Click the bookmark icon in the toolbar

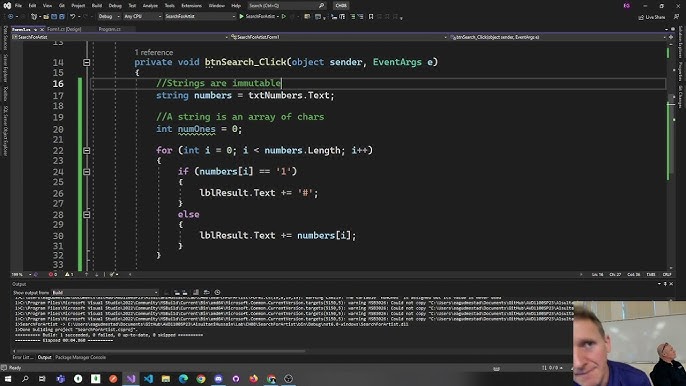tap(371, 17)
